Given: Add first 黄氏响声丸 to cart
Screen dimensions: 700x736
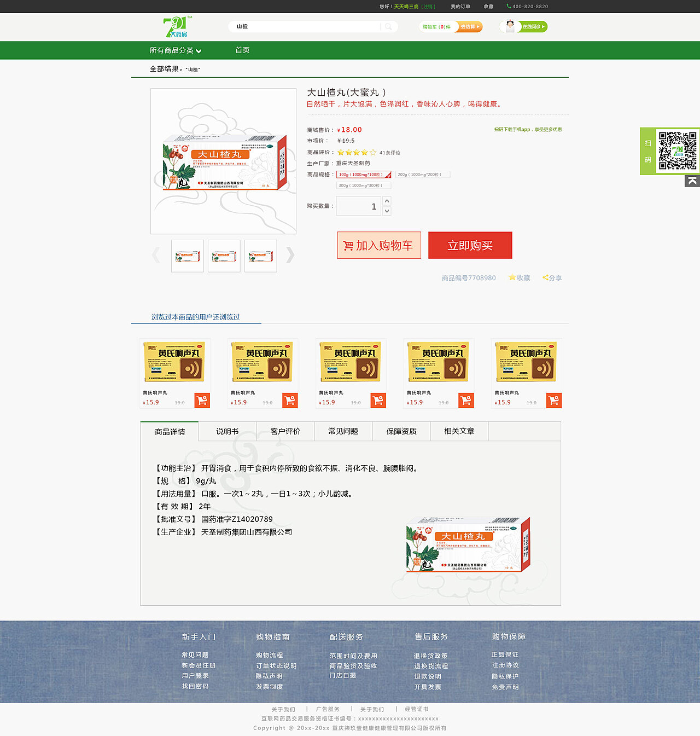Looking at the screenshot, I should tap(202, 401).
